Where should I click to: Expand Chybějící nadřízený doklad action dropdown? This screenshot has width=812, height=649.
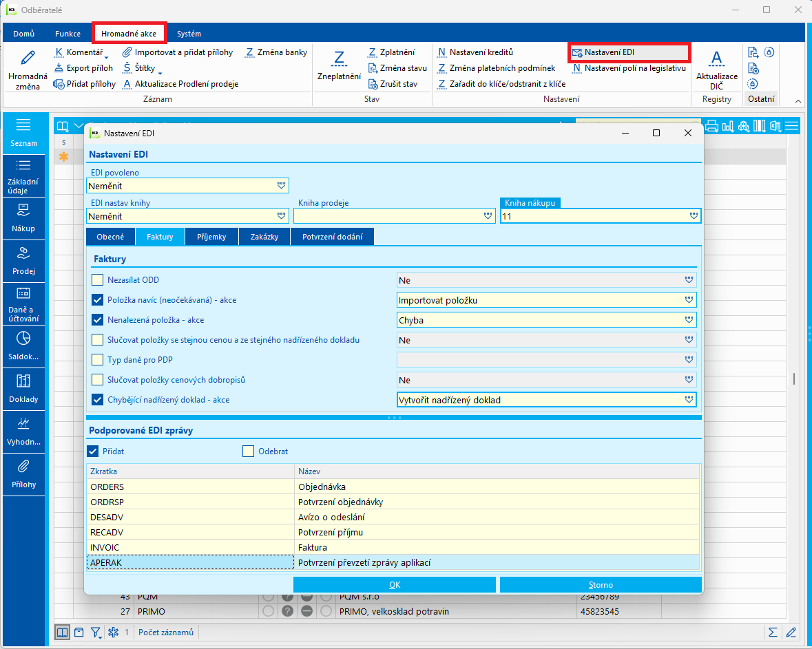point(689,400)
